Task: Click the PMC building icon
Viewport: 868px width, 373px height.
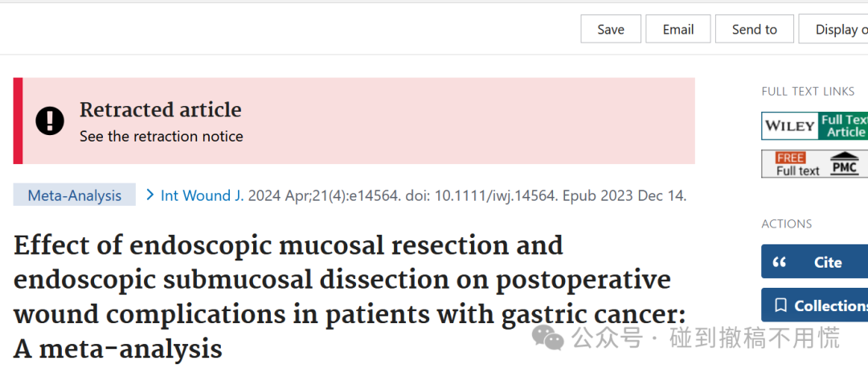Action: 845,163
